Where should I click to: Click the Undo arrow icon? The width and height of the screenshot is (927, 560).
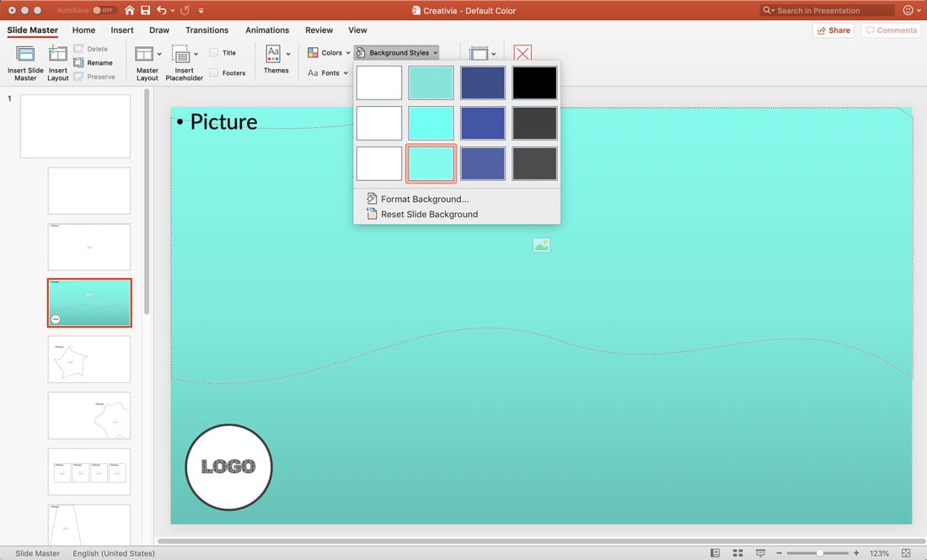161,10
